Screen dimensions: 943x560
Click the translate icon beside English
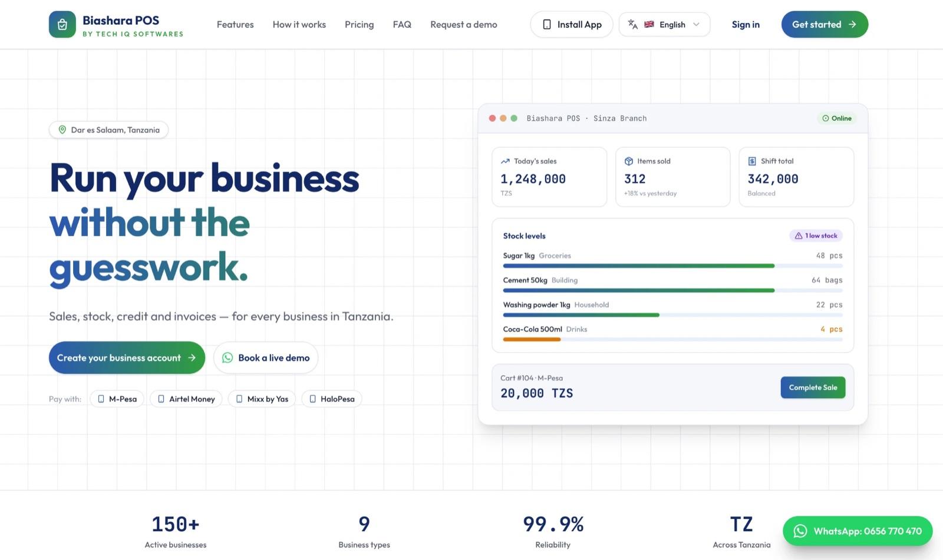tap(633, 24)
